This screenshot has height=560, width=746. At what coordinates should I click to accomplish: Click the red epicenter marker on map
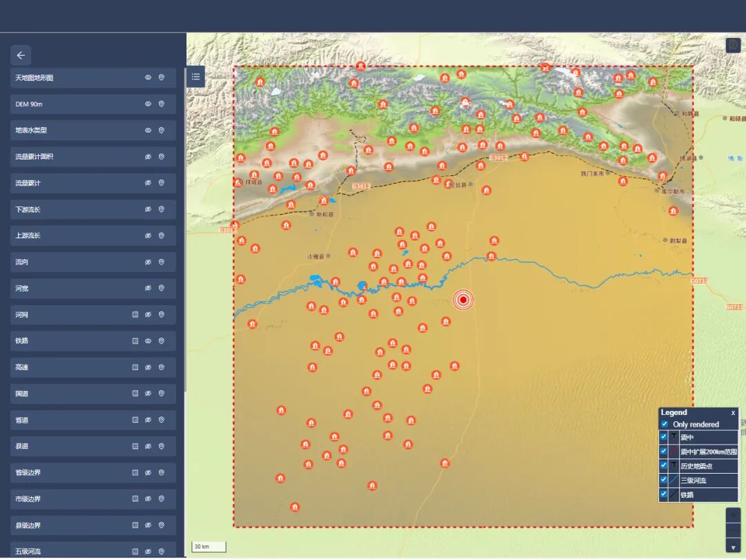(463, 300)
